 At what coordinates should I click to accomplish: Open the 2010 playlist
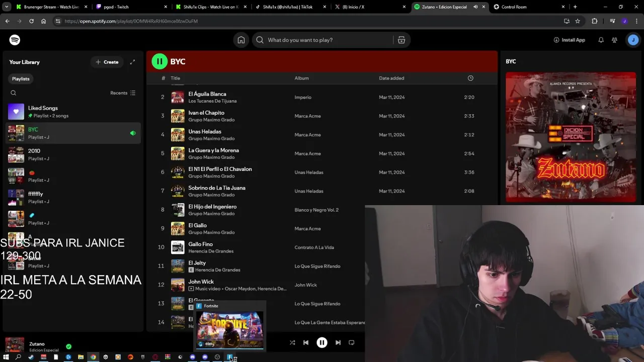72,154
